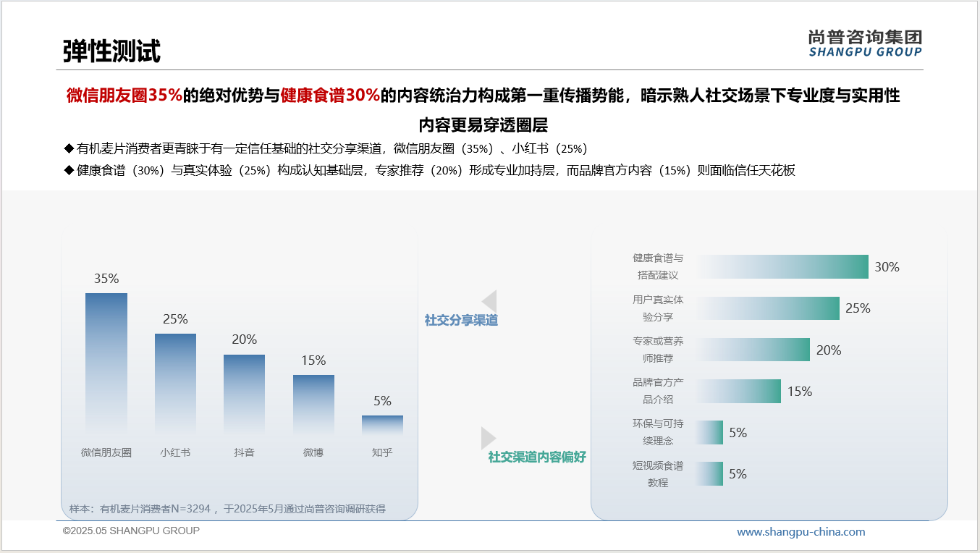This screenshot has height=553, width=980.
Task: Click the sample note 样本：有机麦片消费者N=3294
Action: [227, 509]
